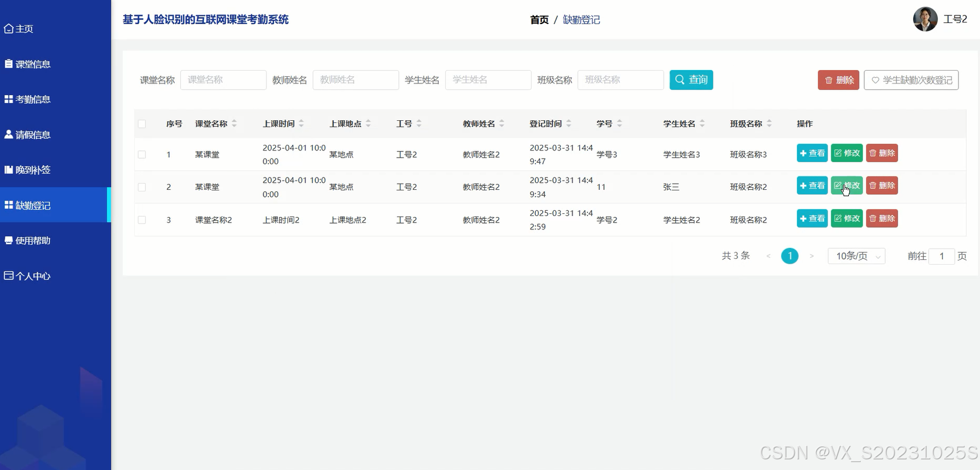Image resolution: width=980 pixels, height=470 pixels.
Task: Check the checkbox for row 3
Action: click(x=142, y=220)
